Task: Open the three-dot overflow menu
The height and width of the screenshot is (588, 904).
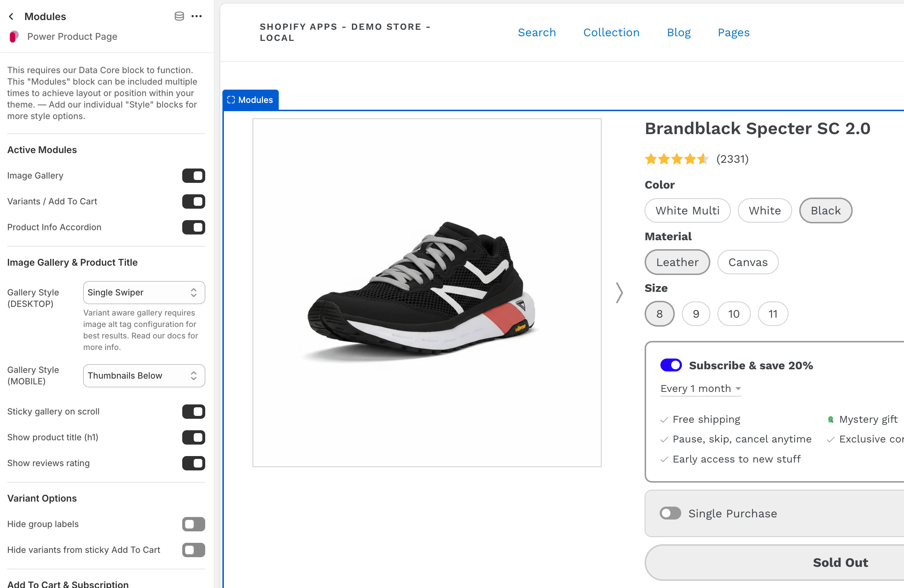Action: [196, 16]
